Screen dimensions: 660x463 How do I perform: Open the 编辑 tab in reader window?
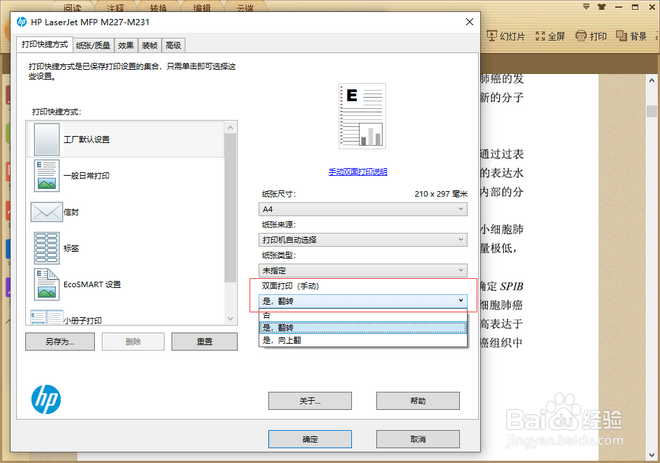tap(202, 8)
